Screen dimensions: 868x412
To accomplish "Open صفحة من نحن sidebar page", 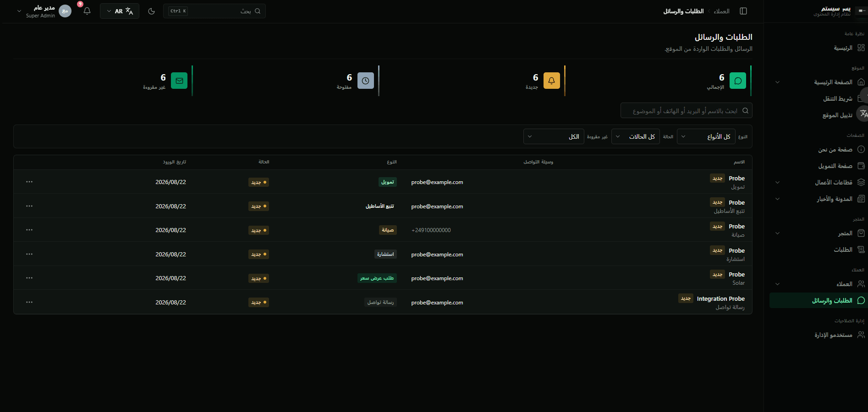I will tap(819, 150).
